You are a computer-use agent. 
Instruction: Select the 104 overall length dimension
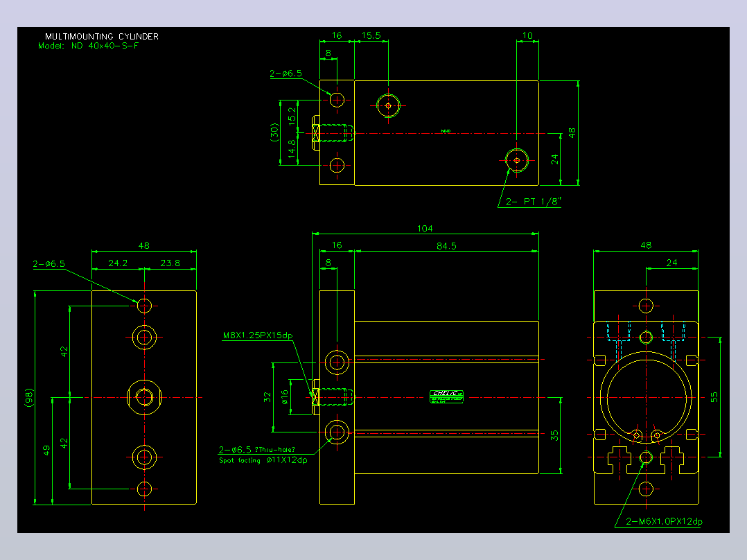click(425, 228)
